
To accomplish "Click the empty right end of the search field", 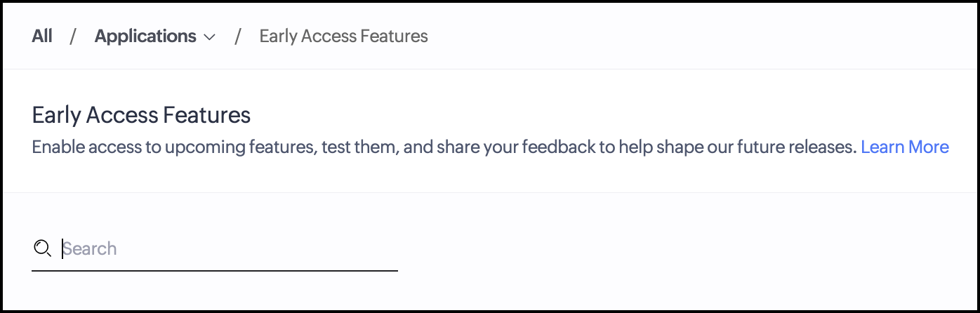I will click(372, 248).
